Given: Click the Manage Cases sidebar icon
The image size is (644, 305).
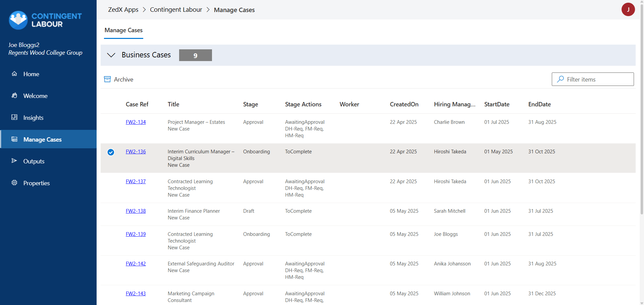Looking at the screenshot, I should [14, 139].
